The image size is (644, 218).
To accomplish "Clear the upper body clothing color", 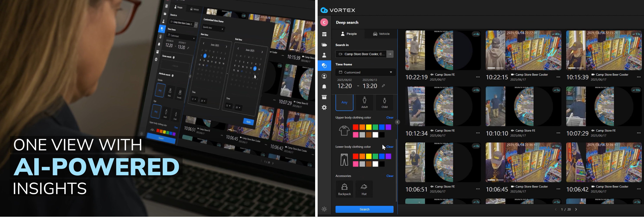I will click(390, 118).
